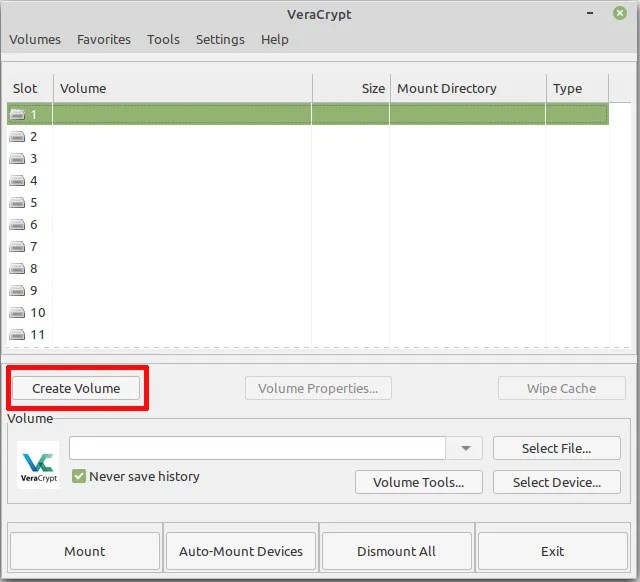Select slot number "8" in the list
The height and width of the screenshot is (582, 640).
click(33, 269)
